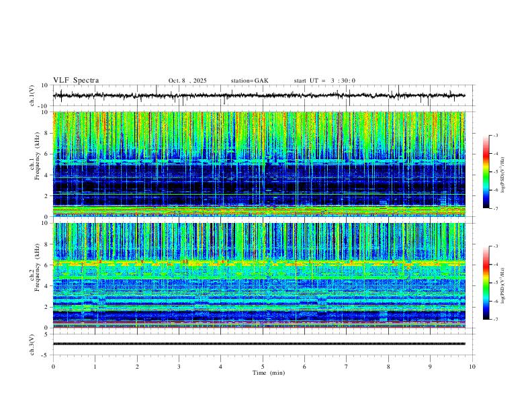Click the "9" tick on the Time axis
The width and height of the screenshot is (532, 411).
pos(430,367)
